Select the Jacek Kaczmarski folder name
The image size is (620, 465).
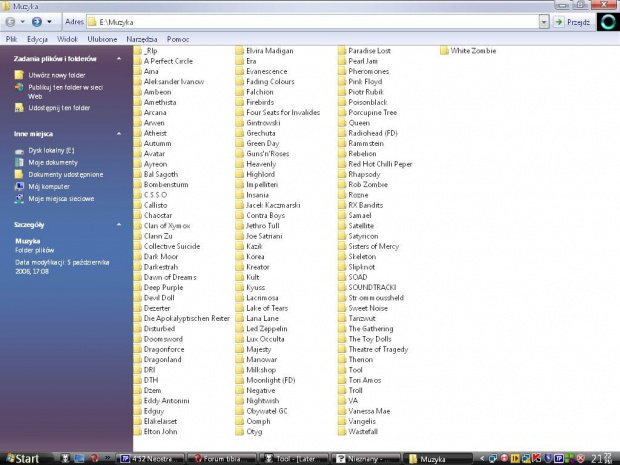click(273, 205)
